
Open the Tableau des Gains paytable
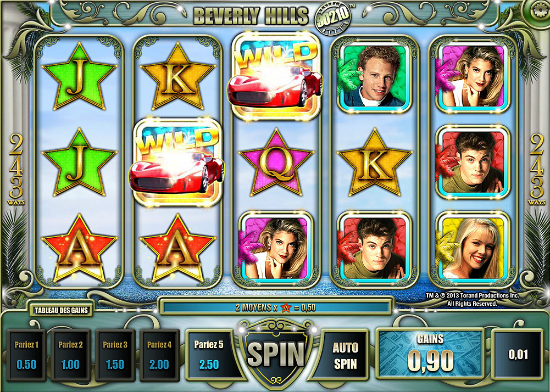tap(61, 310)
